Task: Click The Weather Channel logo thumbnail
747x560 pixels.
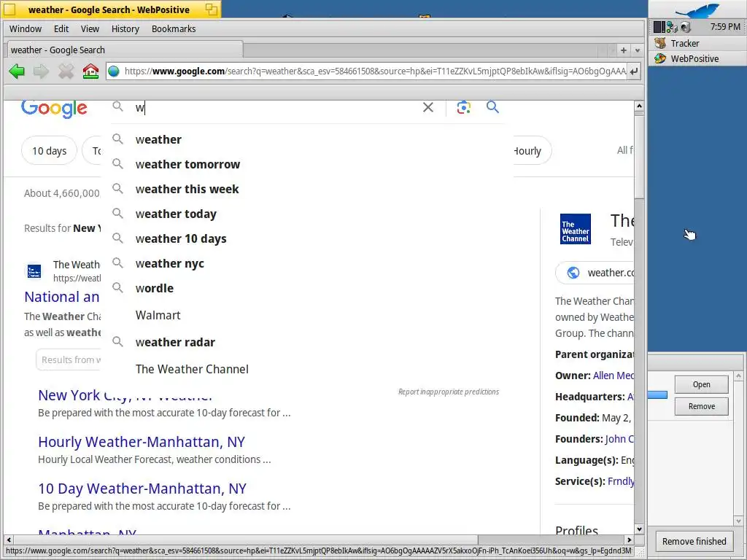Action: coord(575,229)
